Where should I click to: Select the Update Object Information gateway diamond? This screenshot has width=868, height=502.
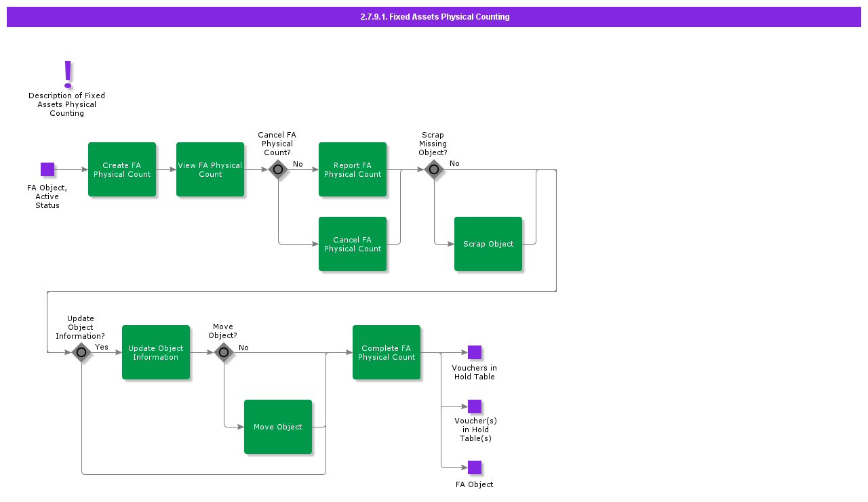pyautogui.click(x=81, y=352)
